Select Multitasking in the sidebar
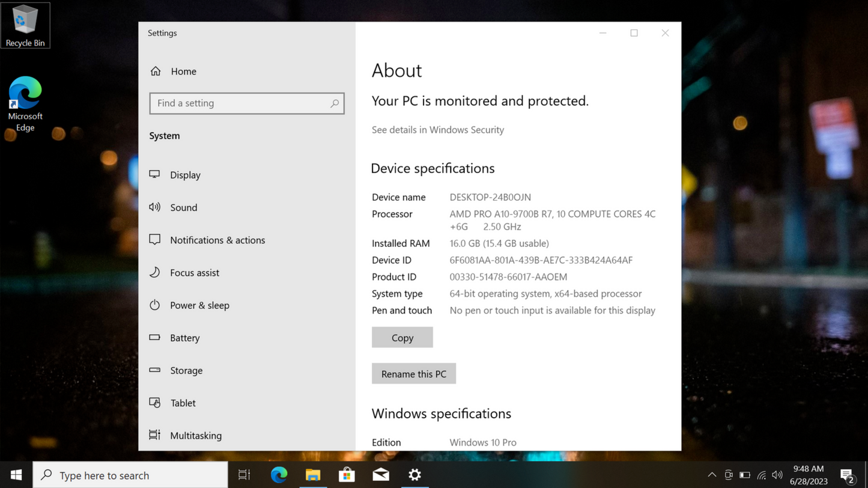Image resolution: width=868 pixels, height=488 pixels. 195,435
